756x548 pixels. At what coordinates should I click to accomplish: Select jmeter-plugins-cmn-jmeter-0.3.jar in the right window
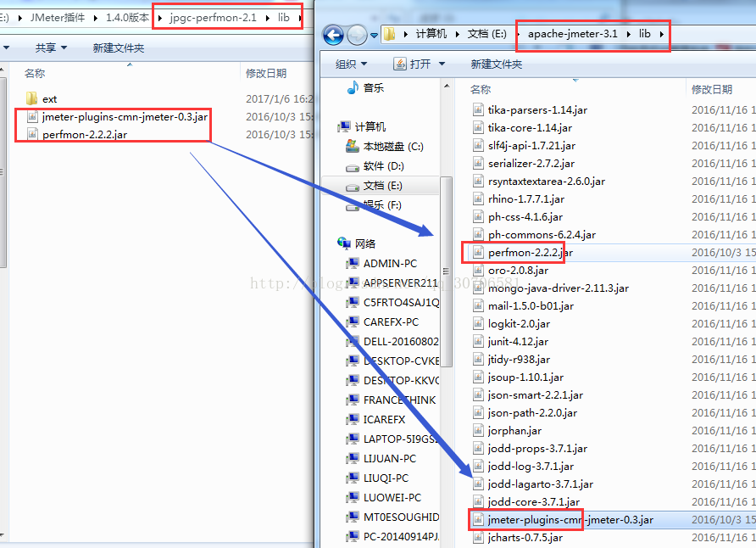click(563, 520)
